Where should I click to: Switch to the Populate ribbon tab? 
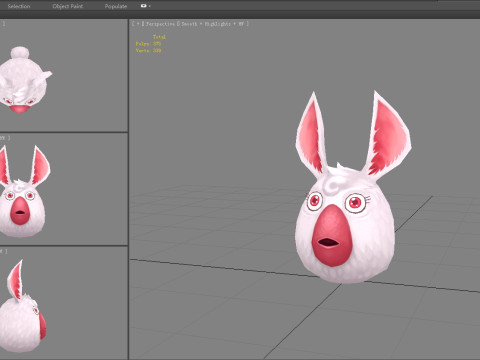coord(116,6)
